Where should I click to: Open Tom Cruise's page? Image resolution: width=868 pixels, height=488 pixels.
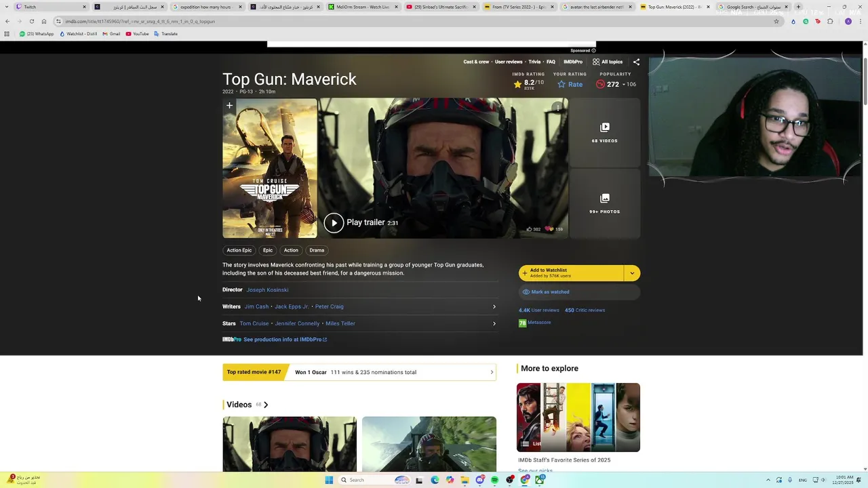click(254, 324)
